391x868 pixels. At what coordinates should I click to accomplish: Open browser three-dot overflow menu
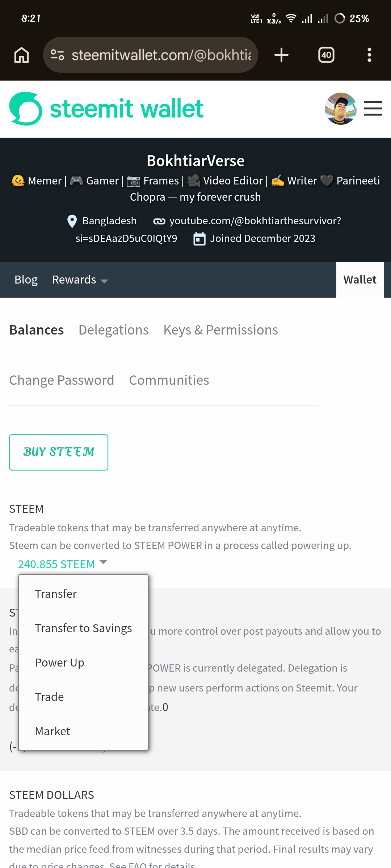pos(369,55)
